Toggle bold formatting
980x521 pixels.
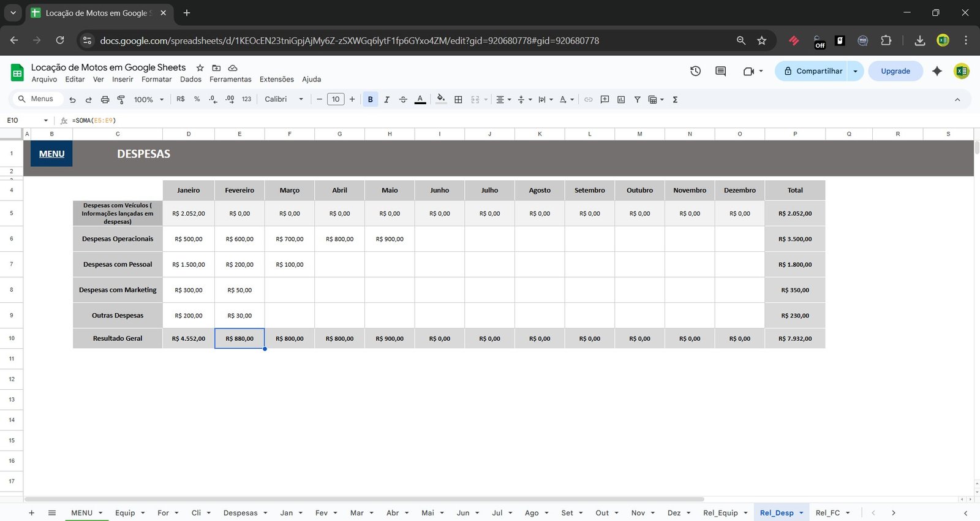coord(370,99)
